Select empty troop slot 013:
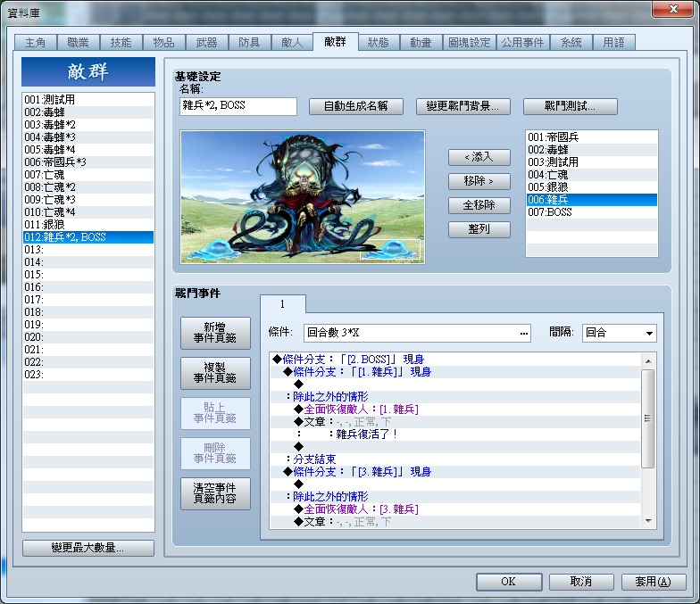Screen dimensions: 700x604 pos(87,250)
